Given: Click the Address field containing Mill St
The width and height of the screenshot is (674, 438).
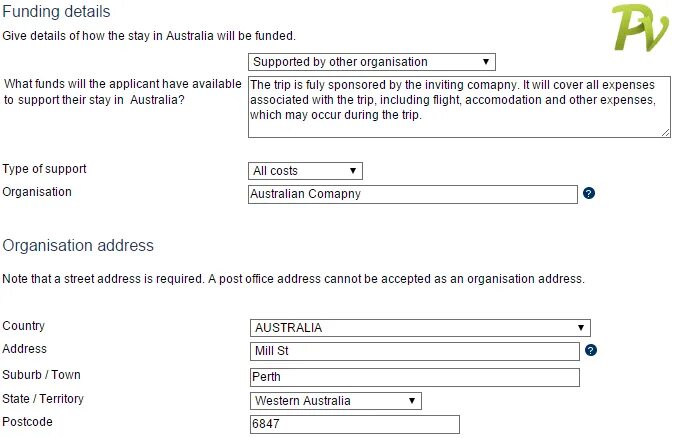Looking at the screenshot, I should [x=414, y=351].
